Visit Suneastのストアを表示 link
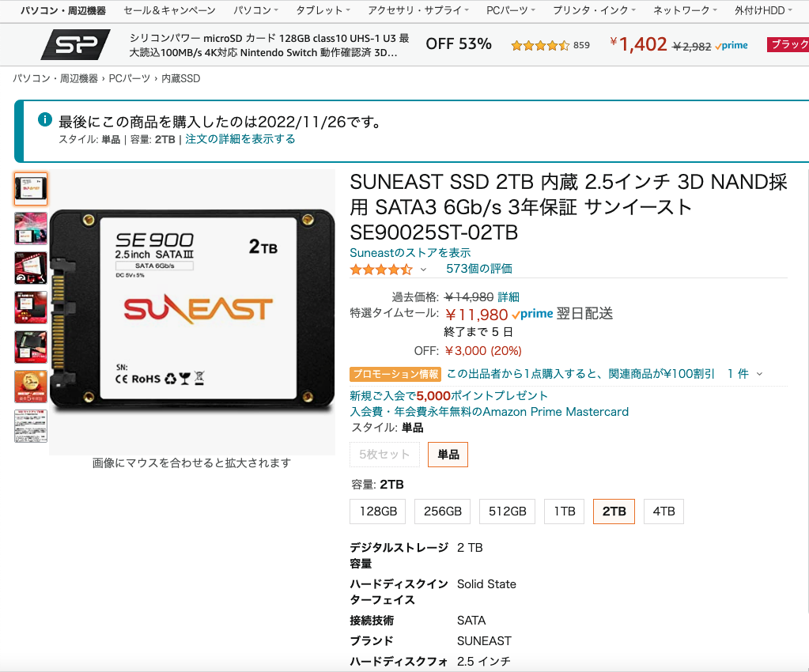The image size is (809, 672). (410, 253)
